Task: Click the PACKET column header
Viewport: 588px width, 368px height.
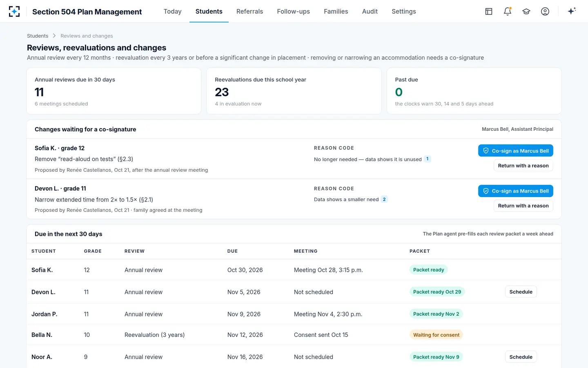Action: point(420,251)
